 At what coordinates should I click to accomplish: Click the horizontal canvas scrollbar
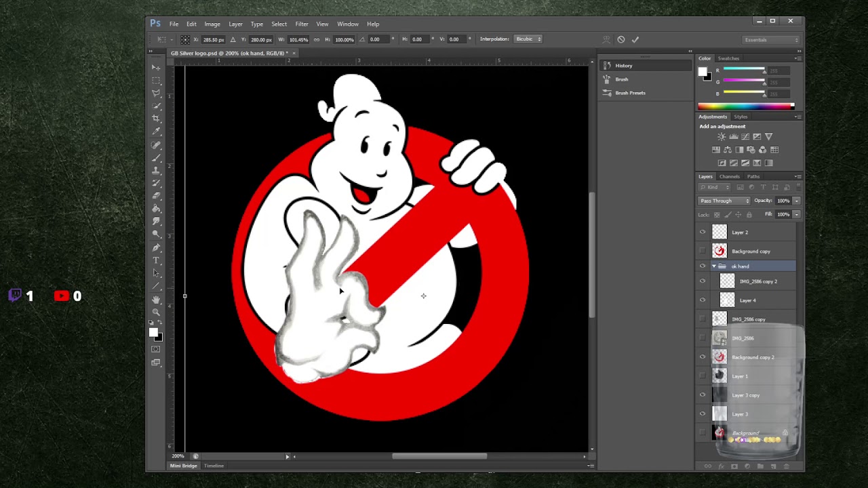pos(439,456)
